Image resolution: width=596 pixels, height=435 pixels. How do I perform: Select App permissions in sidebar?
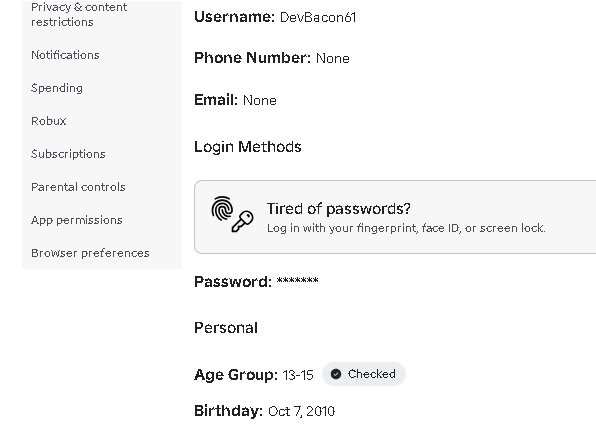pyautogui.click(x=77, y=220)
